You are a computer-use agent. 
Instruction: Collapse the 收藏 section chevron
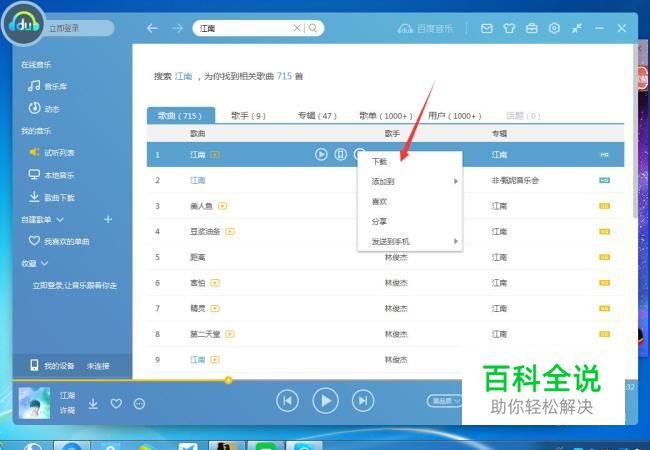click(44, 264)
